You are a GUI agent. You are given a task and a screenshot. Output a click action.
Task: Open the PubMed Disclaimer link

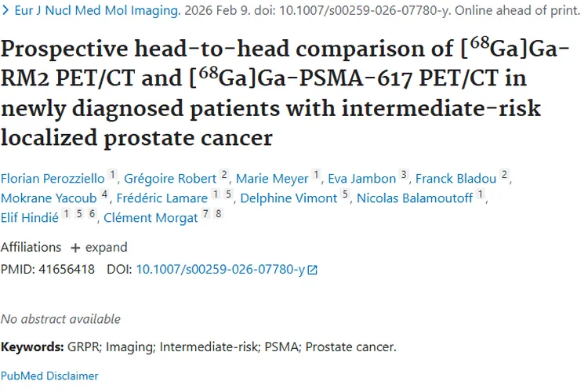pyautogui.click(x=49, y=376)
